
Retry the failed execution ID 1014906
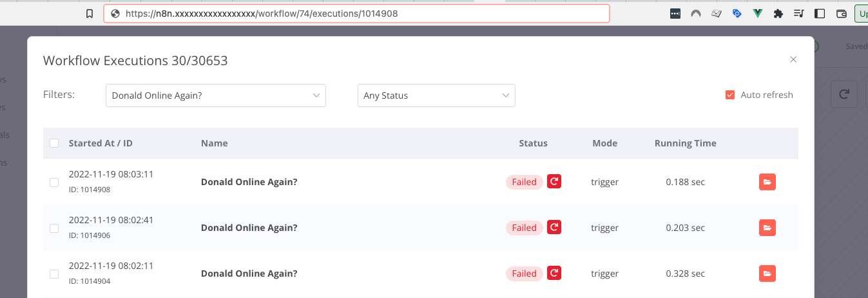(554, 227)
